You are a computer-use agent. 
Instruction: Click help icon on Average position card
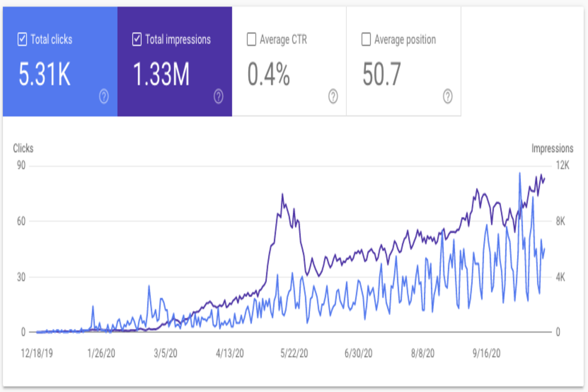click(x=447, y=97)
